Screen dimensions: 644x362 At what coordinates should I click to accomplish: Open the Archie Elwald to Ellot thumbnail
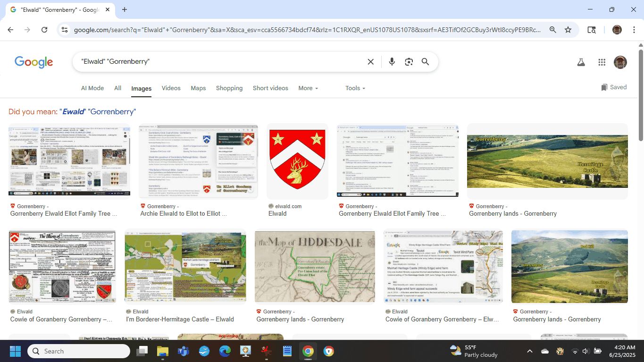pyautogui.click(x=198, y=161)
